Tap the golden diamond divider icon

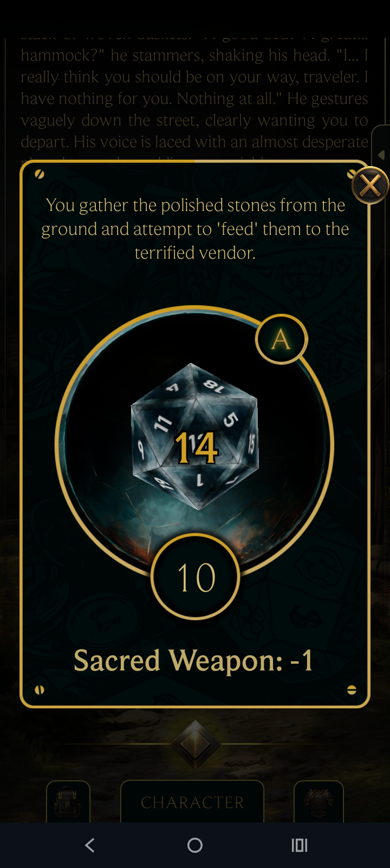tap(195, 745)
